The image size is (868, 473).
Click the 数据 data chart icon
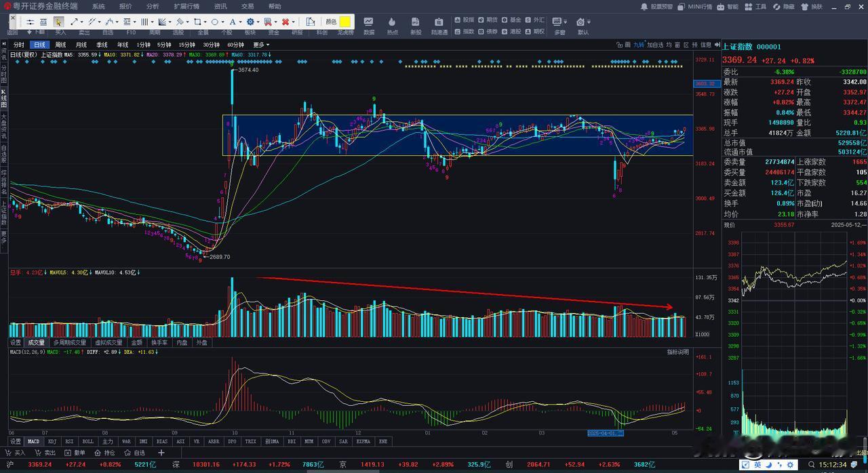pos(369,26)
